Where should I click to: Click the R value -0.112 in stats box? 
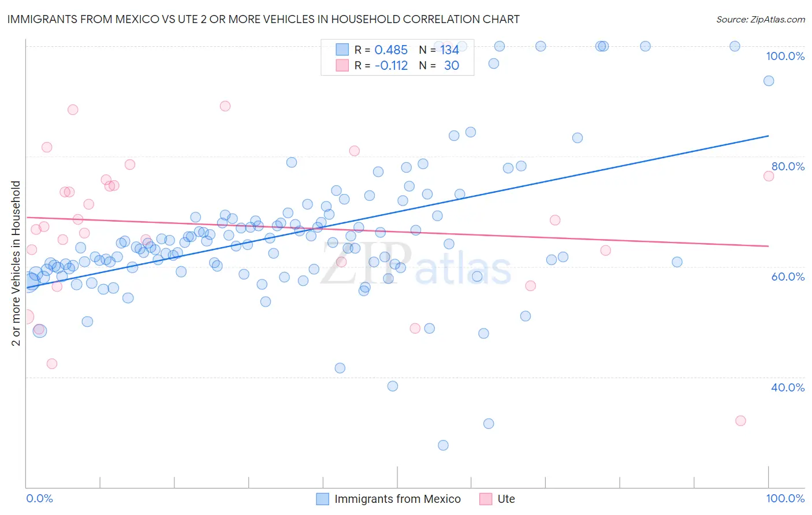[x=391, y=65]
